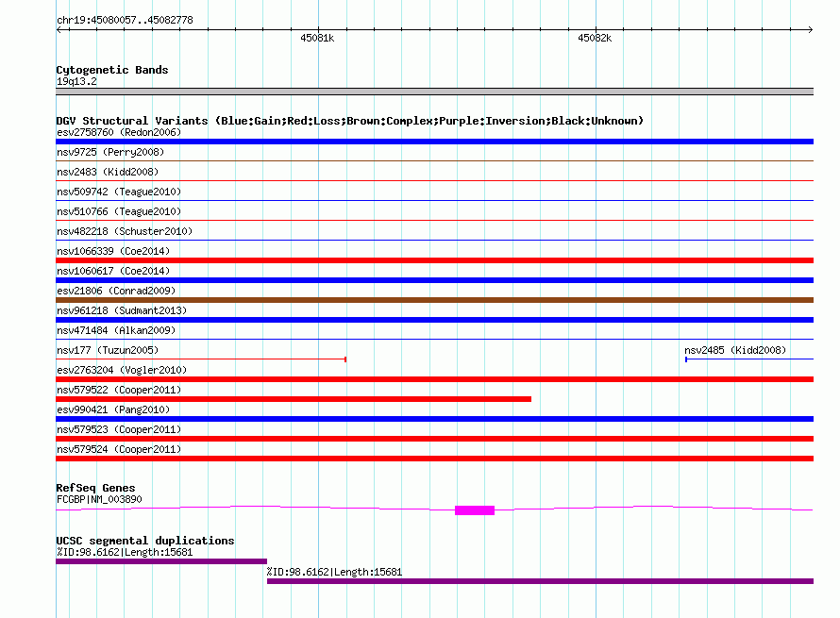
Task: Open variant nsv579522 (Cooper2011) label
Action: [119, 390]
